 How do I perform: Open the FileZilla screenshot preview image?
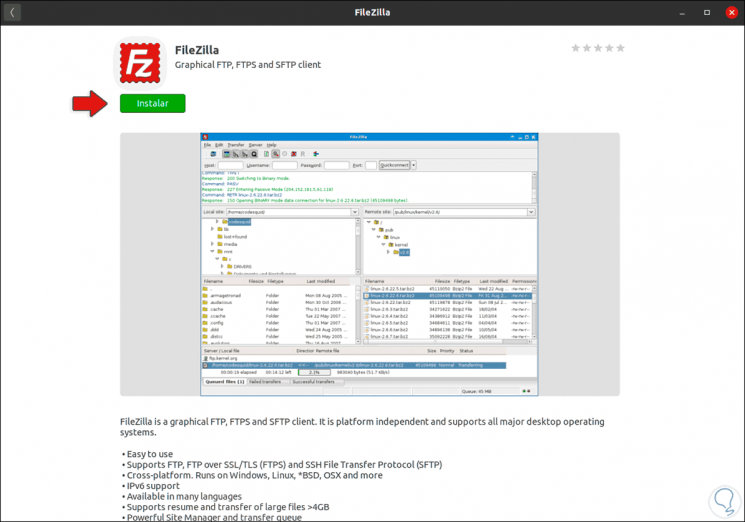tap(370, 264)
